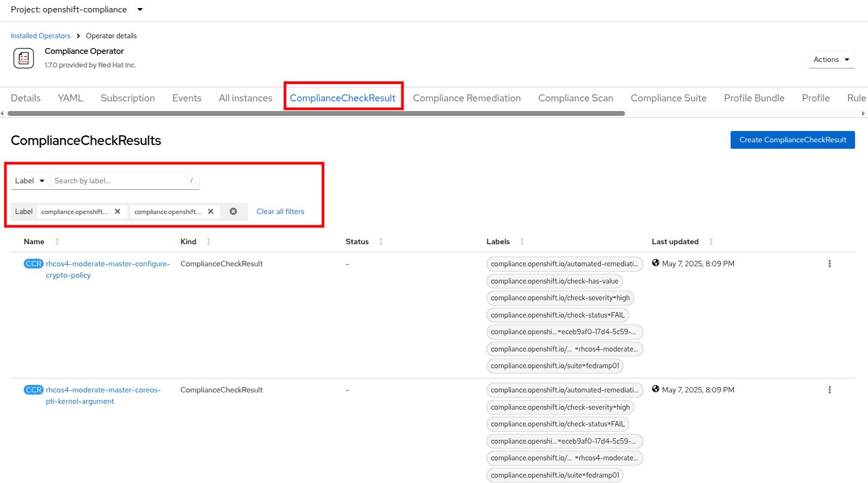
Task: Click Create ComplianceCheckResult button
Action: click(792, 140)
